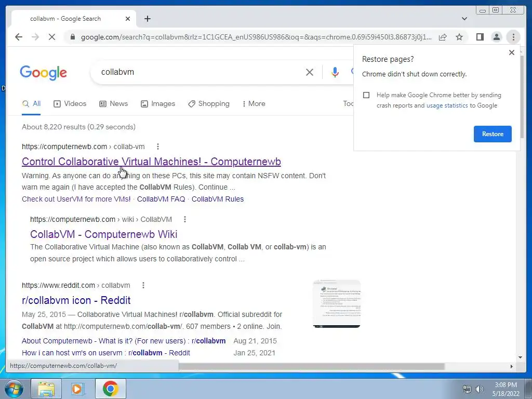This screenshot has width=532, height=399.
Task: Click the horizontal scrollbar thumb
Action: click(x=311, y=366)
